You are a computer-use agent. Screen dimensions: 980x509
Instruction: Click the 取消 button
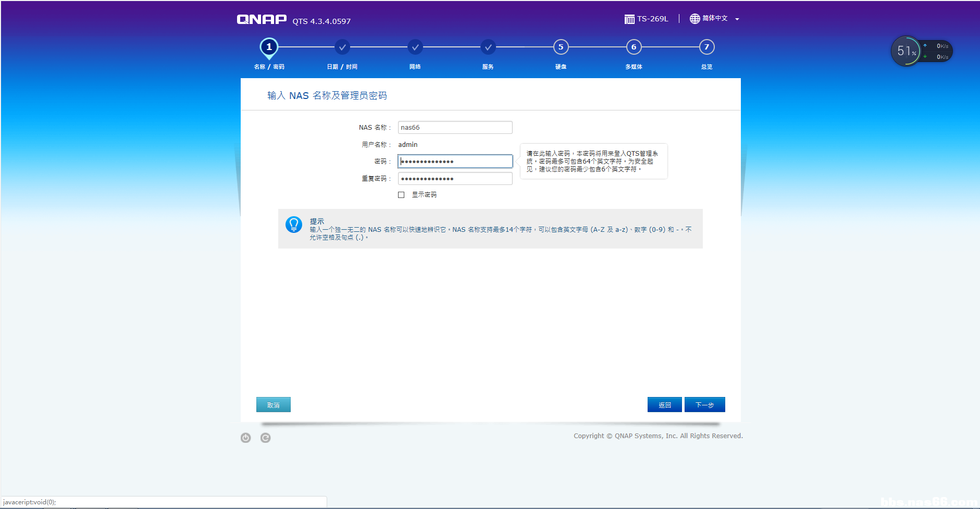click(x=273, y=404)
